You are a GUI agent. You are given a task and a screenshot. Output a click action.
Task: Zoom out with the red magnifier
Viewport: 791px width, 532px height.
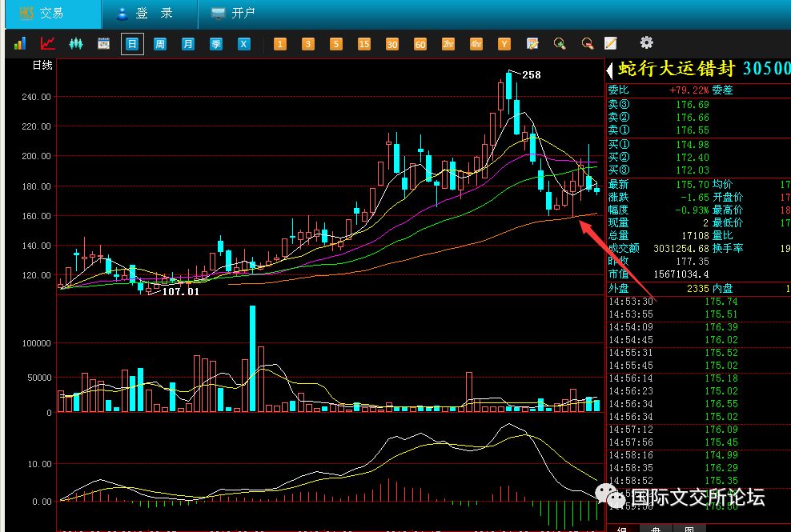click(587, 43)
